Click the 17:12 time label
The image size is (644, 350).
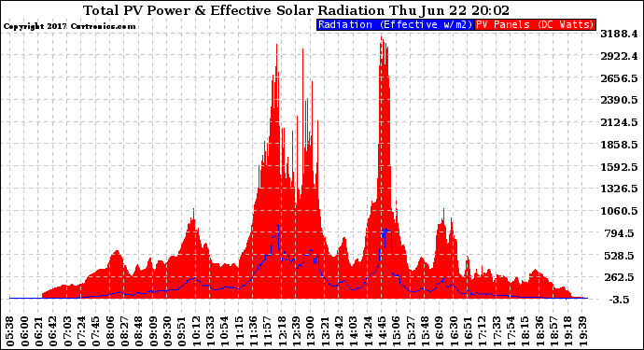tap(482, 331)
